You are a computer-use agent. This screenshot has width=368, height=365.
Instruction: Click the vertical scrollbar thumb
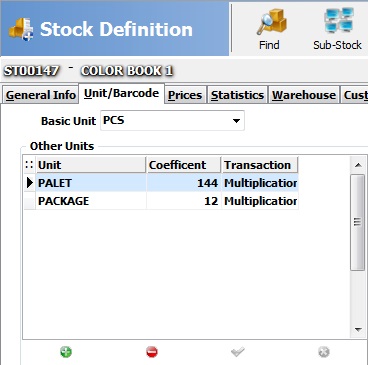point(358,222)
